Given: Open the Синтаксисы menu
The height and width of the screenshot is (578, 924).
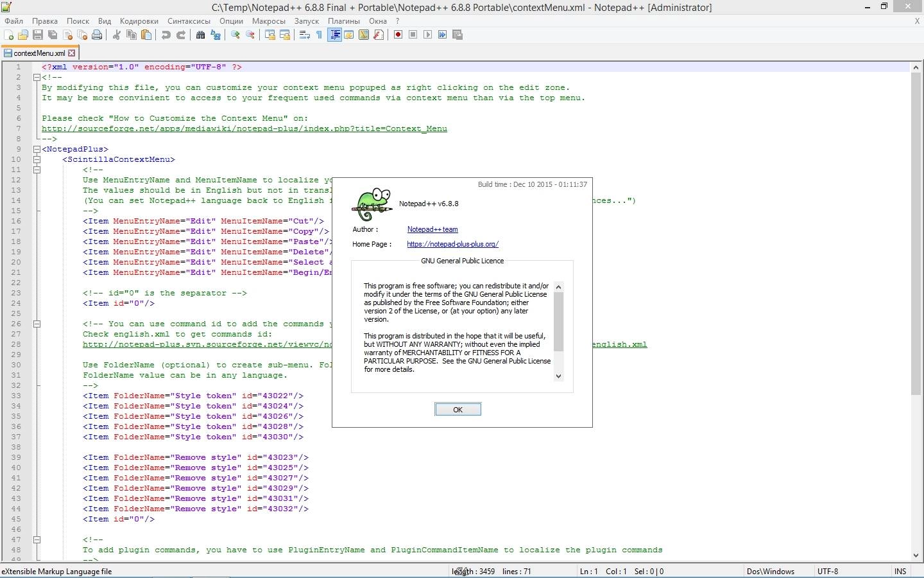Looking at the screenshot, I should point(189,21).
